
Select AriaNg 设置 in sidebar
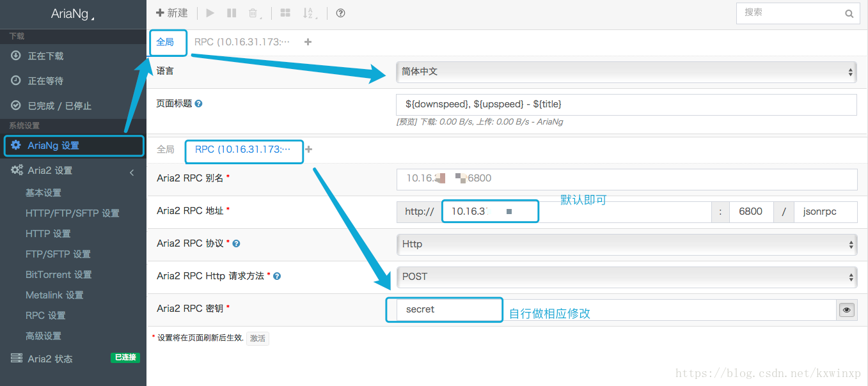click(73, 146)
